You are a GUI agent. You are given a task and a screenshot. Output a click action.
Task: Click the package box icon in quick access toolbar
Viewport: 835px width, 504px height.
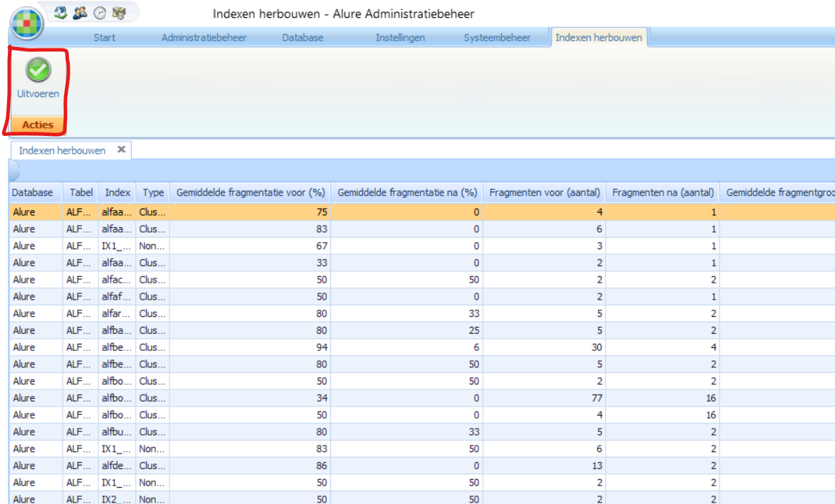pos(119,12)
